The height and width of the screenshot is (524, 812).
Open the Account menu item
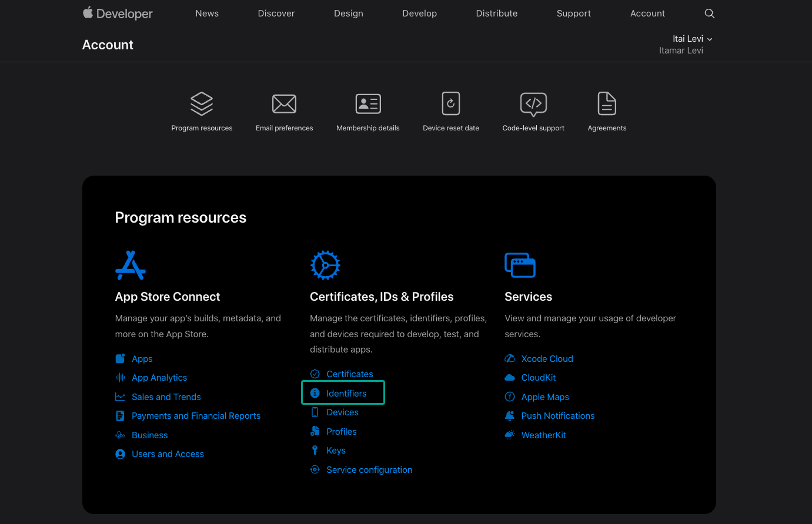click(x=648, y=14)
